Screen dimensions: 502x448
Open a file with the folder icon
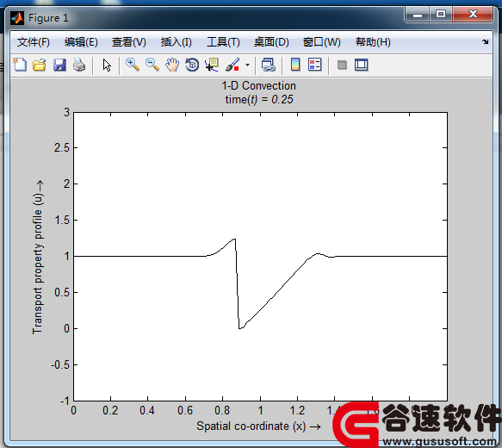[40, 65]
